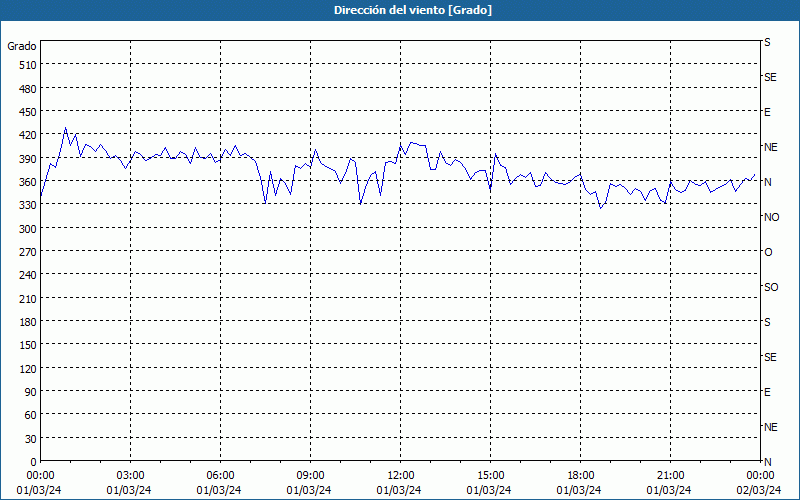Click the 'Grado' unit label above the y-axis

[x=22, y=46]
